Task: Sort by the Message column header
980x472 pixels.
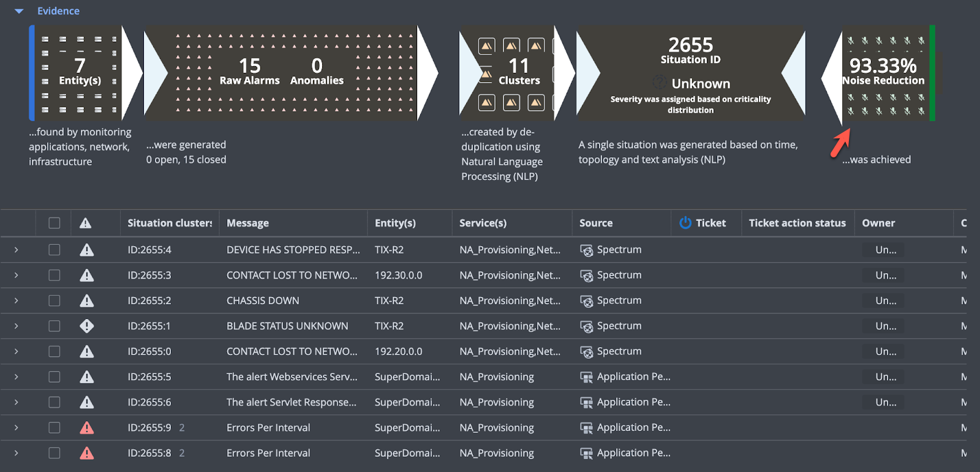Action: [x=247, y=223]
